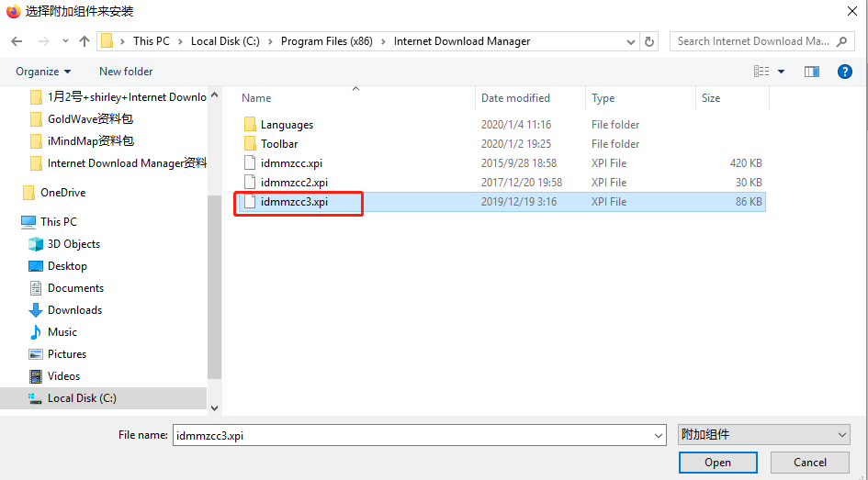Open Pictures in navigation pane
The image size is (868, 480).
point(58,354)
